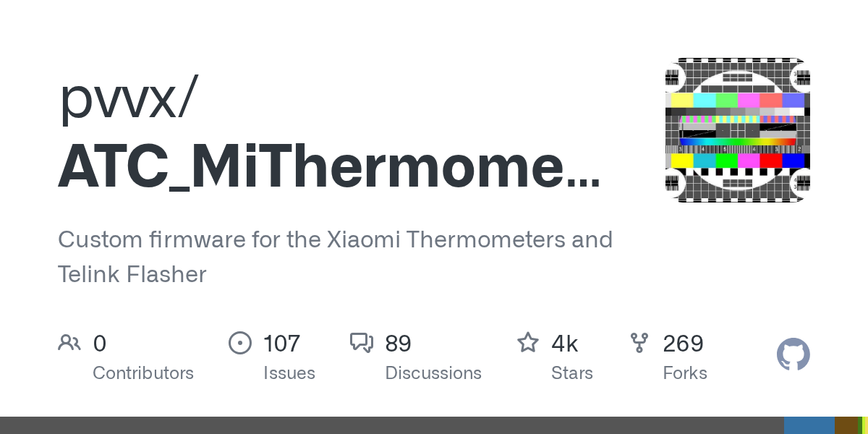Click the gray segment of language bar
The height and width of the screenshot is (434, 868).
[391, 425]
